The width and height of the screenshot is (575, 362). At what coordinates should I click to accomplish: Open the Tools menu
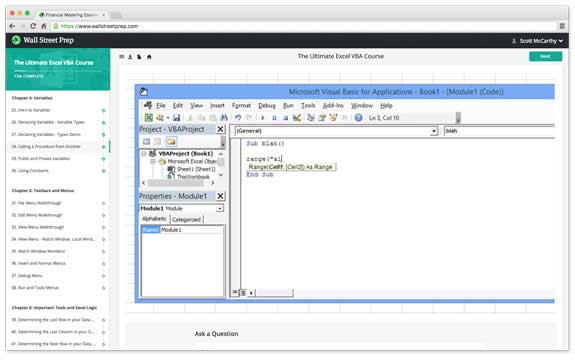308,106
